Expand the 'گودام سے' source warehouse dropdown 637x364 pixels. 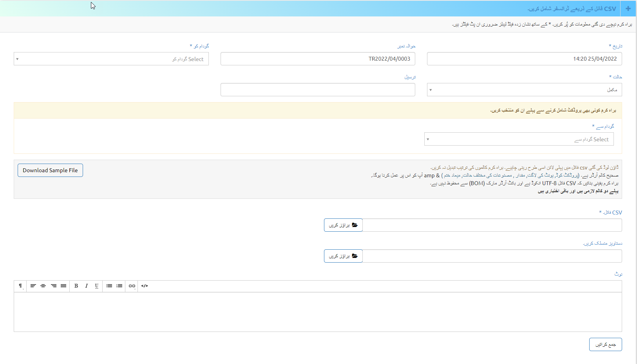pos(519,139)
